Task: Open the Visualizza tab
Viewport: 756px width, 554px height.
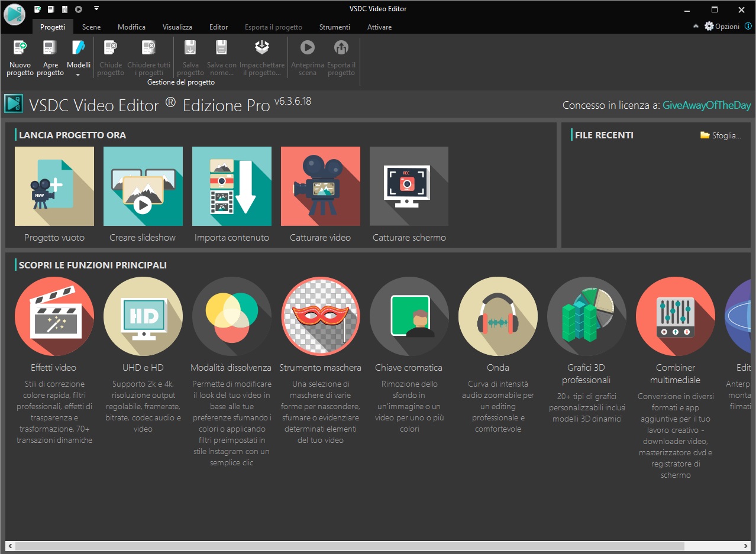Action: [x=177, y=27]
